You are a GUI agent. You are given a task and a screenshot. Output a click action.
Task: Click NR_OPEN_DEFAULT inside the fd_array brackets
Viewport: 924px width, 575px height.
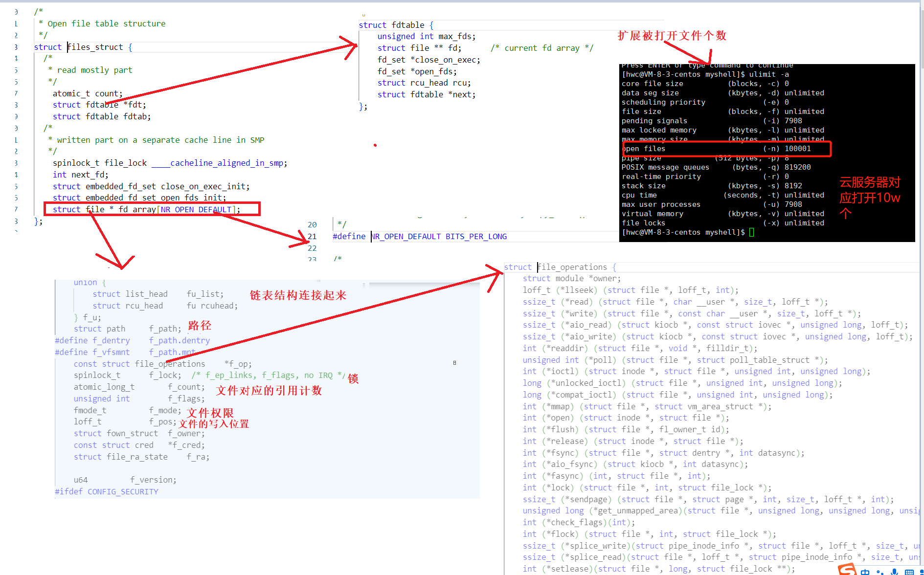click(x=196, y=209)
